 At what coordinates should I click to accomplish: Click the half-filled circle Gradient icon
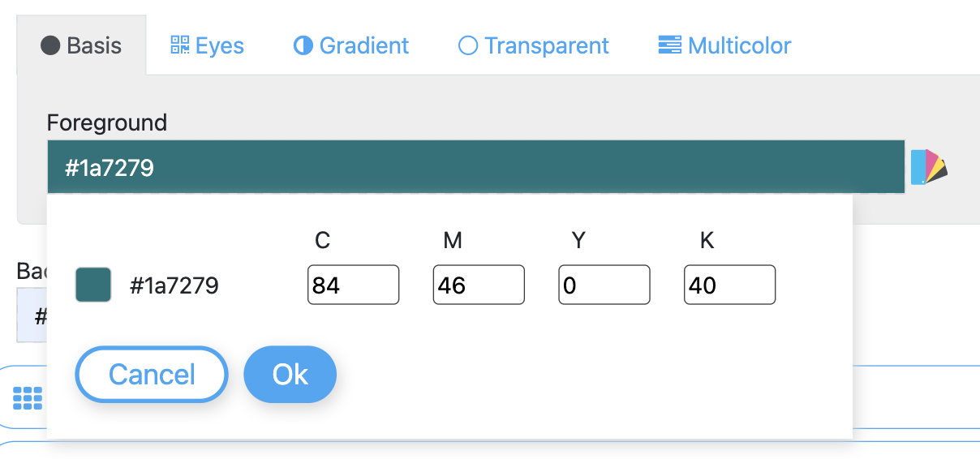(303, 45)
